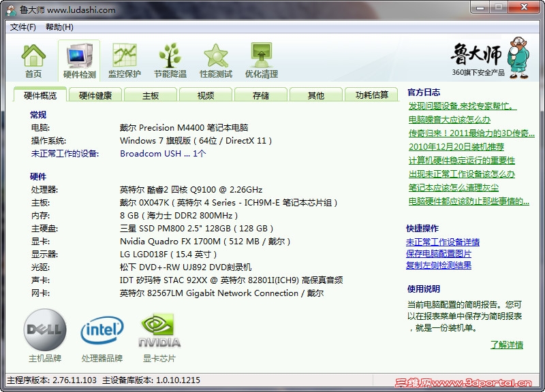Switch to the 硬件健康 tab
The height and width of the screenshot is (392, 545).
[95, 95]
